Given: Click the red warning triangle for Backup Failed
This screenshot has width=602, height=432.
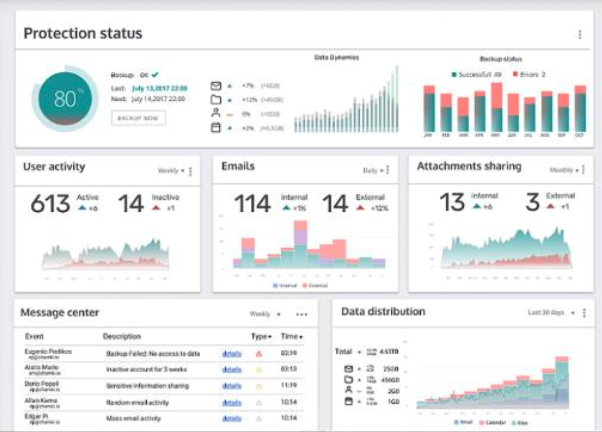Looking at the screenshot, I should click(259, 354).
